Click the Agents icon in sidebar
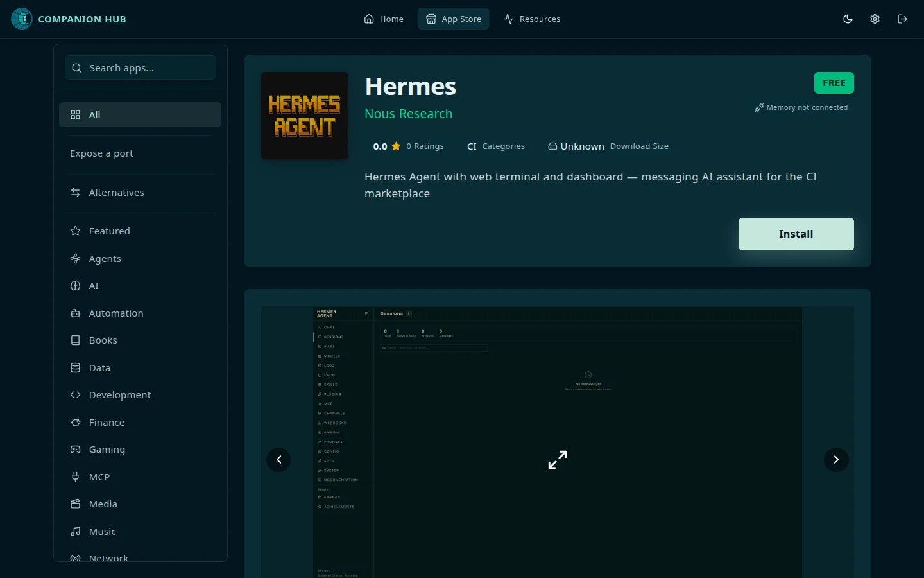Viewport: 924px width, 578px height. click(x=75, y=258)
